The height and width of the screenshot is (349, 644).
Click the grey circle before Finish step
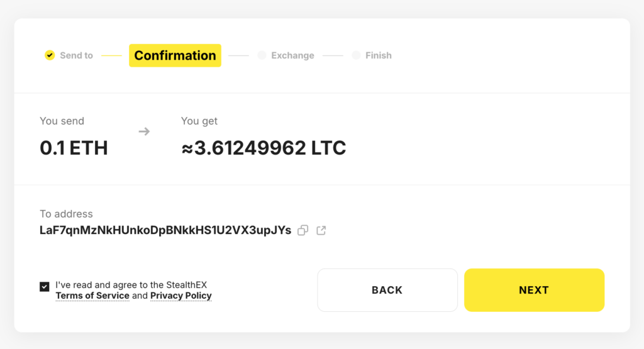pos(357,55)
